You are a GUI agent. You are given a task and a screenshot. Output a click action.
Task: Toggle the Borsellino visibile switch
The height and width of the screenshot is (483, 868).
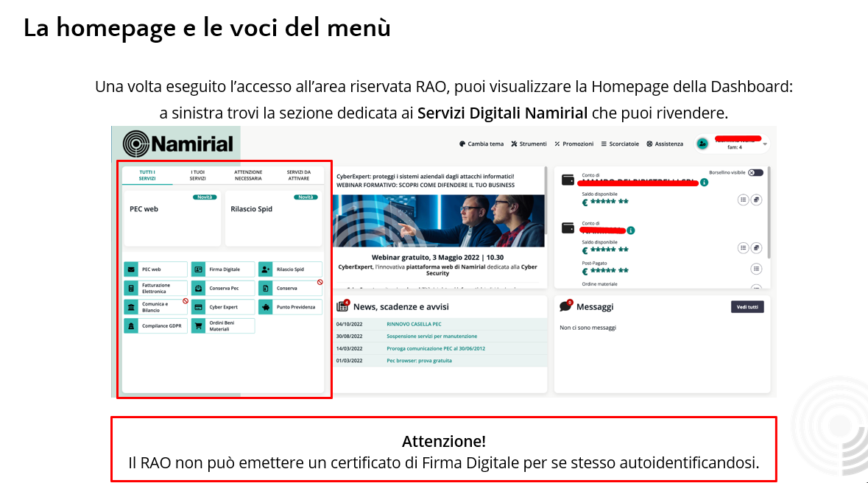755,173
